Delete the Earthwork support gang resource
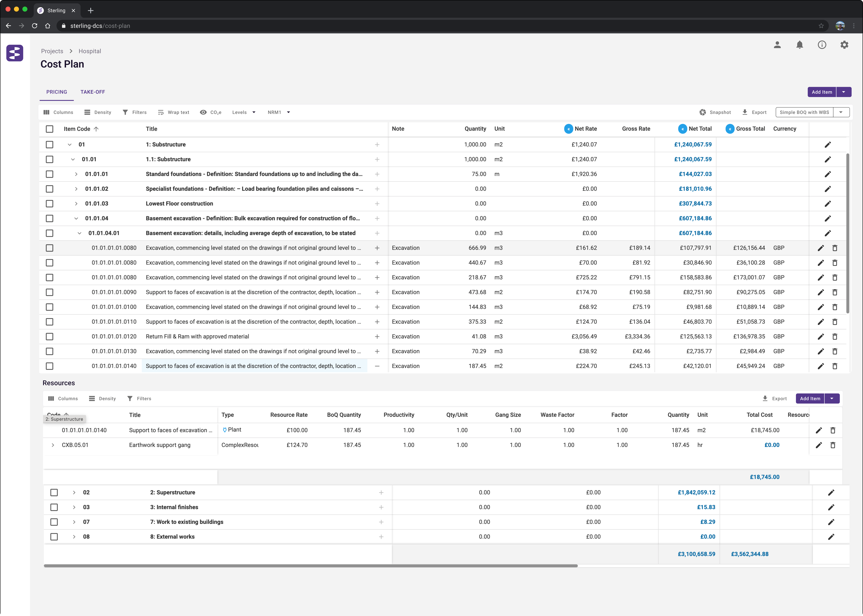The width and height of the screenshot is (863, 616). point(833,445)
